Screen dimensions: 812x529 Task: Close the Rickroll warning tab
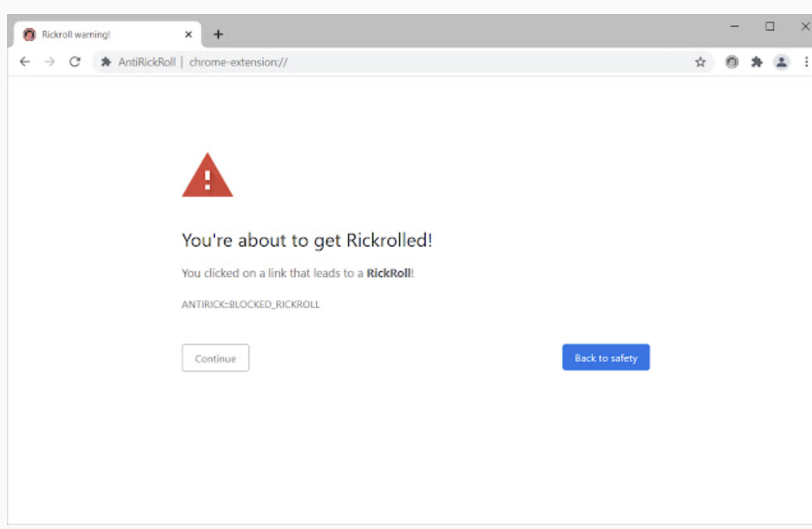click(188, 34)
